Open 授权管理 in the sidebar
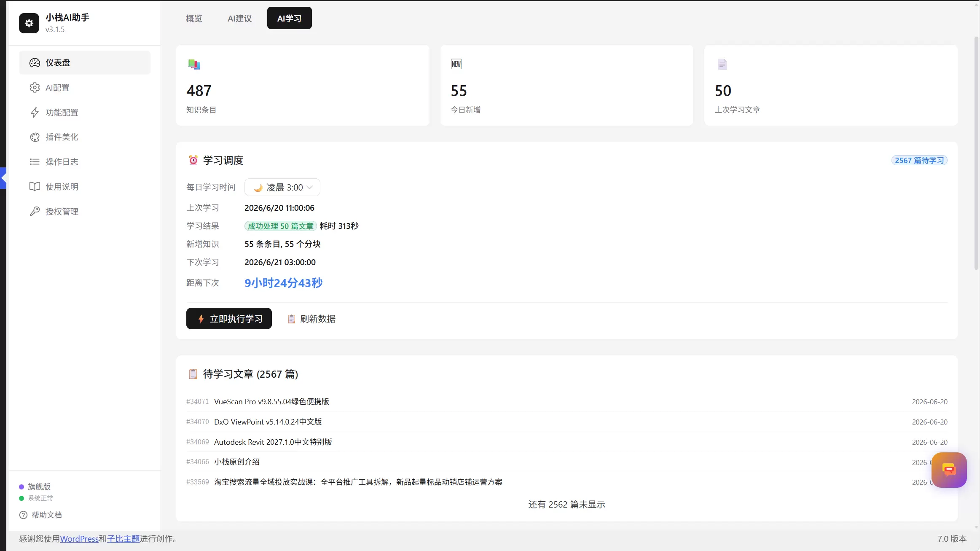Viewport: 980px width, 551px height. (85, 212)
